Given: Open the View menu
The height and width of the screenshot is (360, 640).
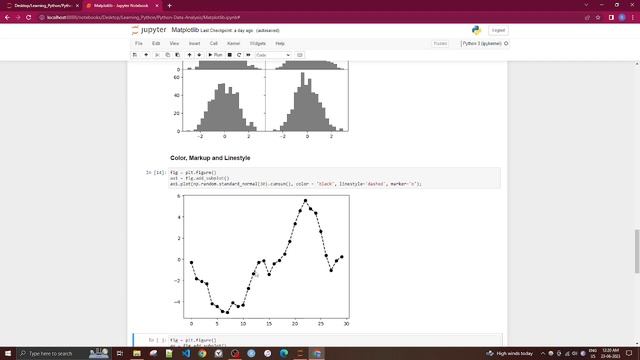Looking at the screenshot, I should tap(174, 43).
